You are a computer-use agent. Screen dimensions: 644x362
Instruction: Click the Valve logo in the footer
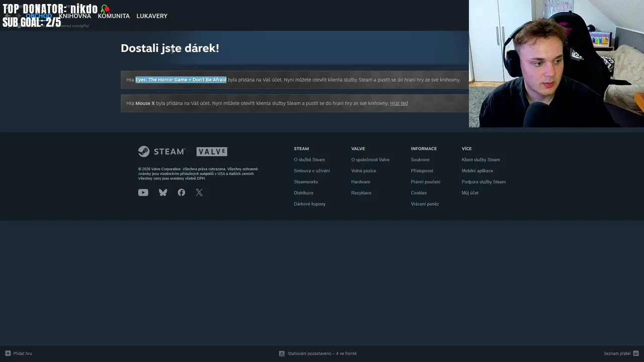[x=212, y=152]
